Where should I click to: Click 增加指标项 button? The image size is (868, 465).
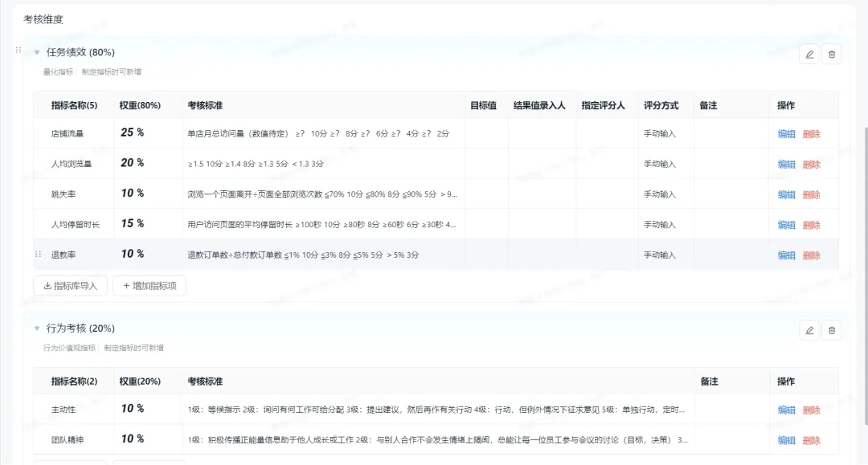click(x=149, y=286)
